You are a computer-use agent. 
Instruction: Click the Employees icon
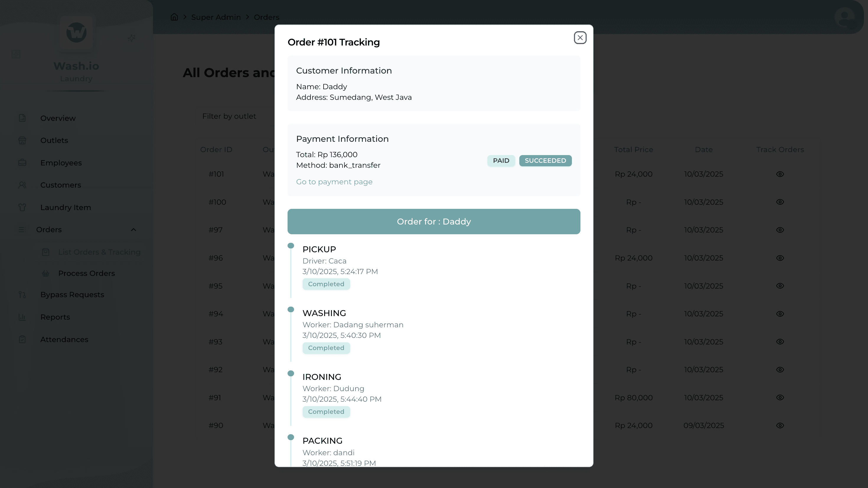pyautogui.click(x=22, y=162)
